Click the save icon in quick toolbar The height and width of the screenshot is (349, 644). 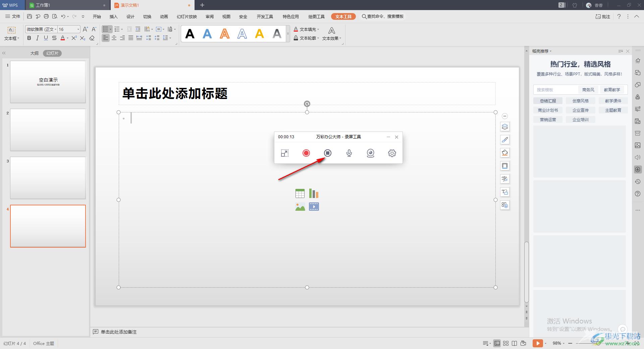point(30,16)
